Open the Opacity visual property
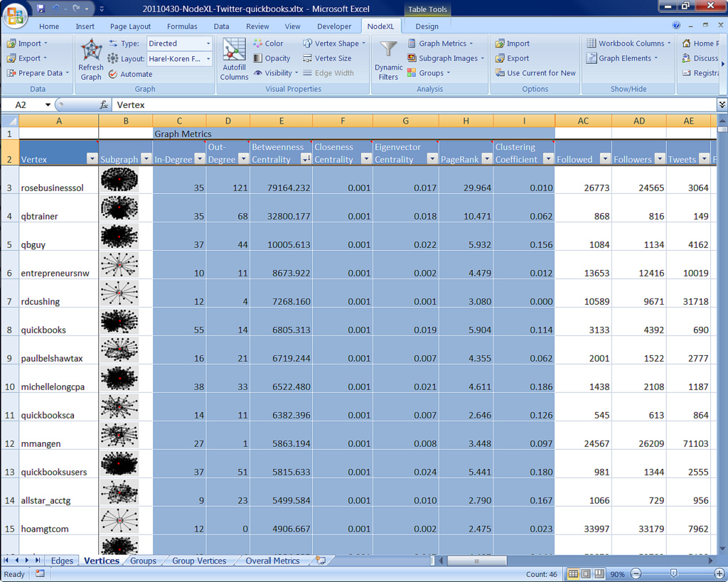This screenshot has width=728, height=582. coord(272,58)
